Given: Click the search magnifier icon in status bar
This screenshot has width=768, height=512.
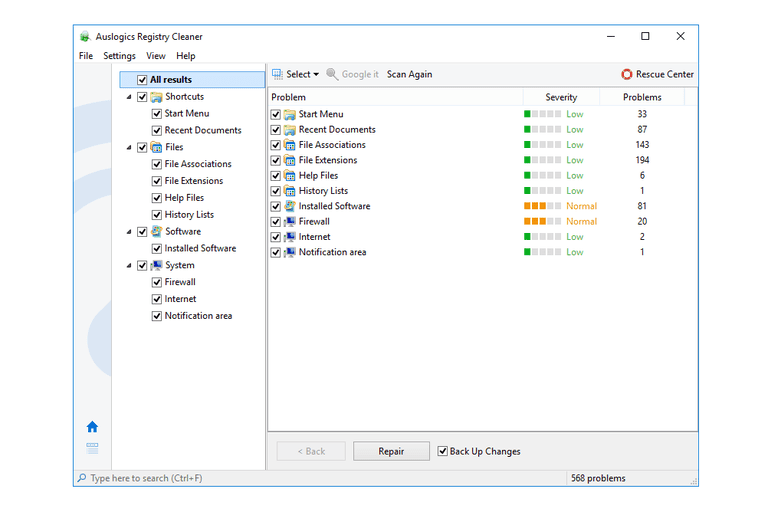Looking at the screenshot, I should (82, 478).
